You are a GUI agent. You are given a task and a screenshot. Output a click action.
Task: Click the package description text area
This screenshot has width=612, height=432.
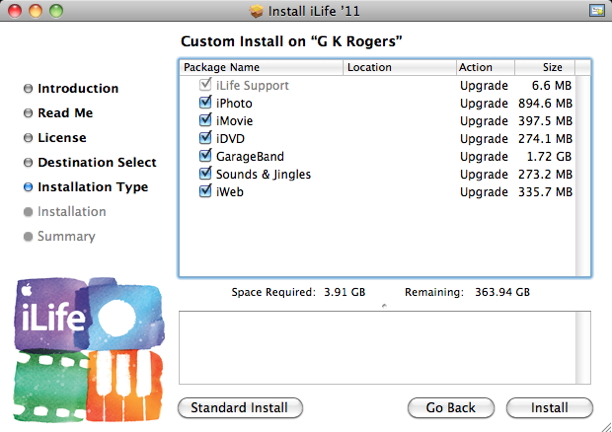click(x=377, y=348)
